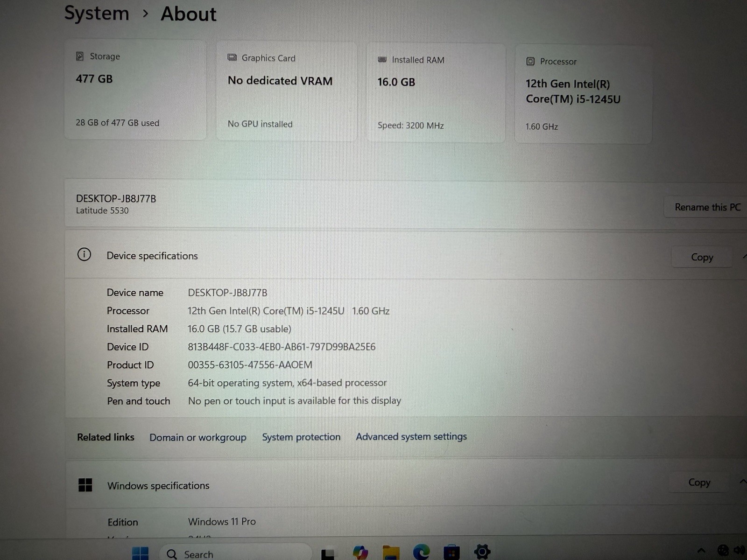This screenshot has width=747, height=560.
Task: Launch Microsoft Edge from the taskbar
Action: [x=421, y=552]
